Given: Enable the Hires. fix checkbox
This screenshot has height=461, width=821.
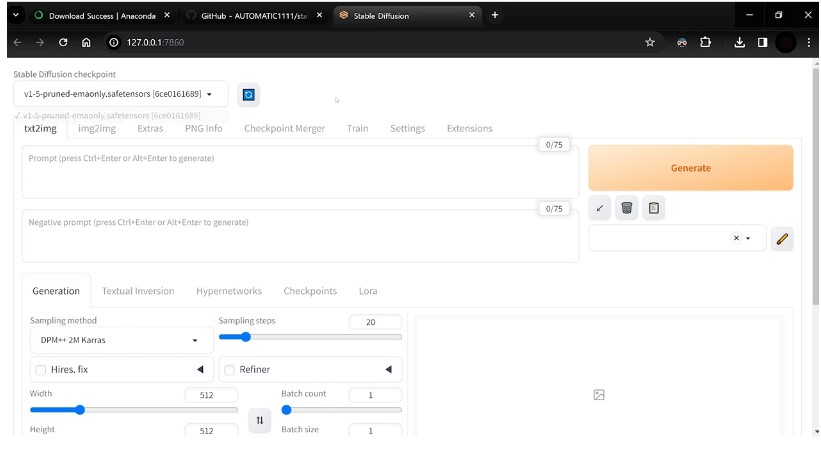Looking at the screenshot, I should (x=41, y=370).
